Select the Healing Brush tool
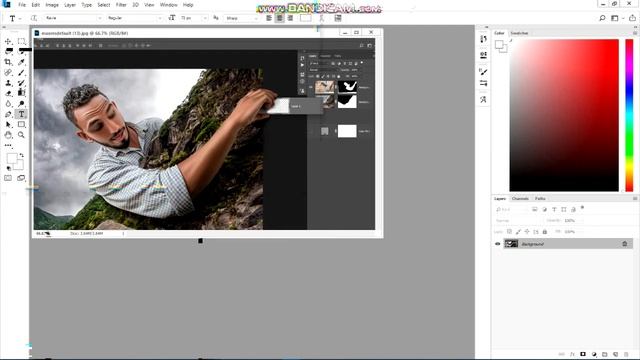640x360 pixels. (x=8, y=73)
